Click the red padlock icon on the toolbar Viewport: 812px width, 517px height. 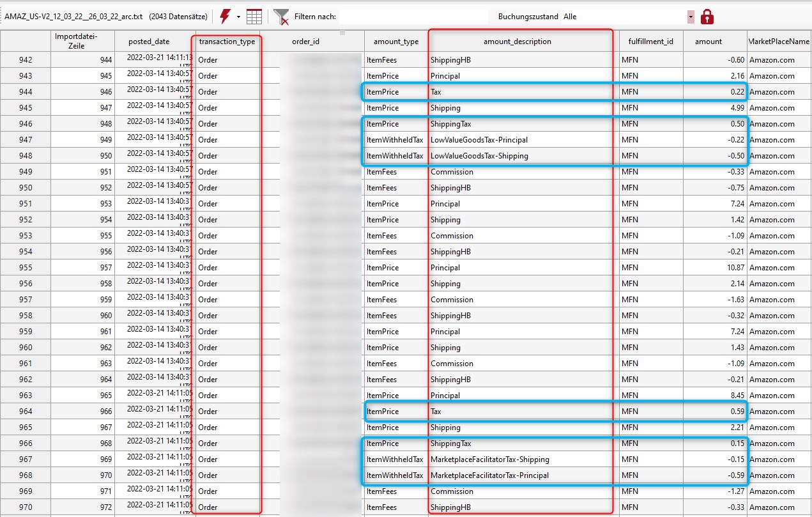coord(707,16)
